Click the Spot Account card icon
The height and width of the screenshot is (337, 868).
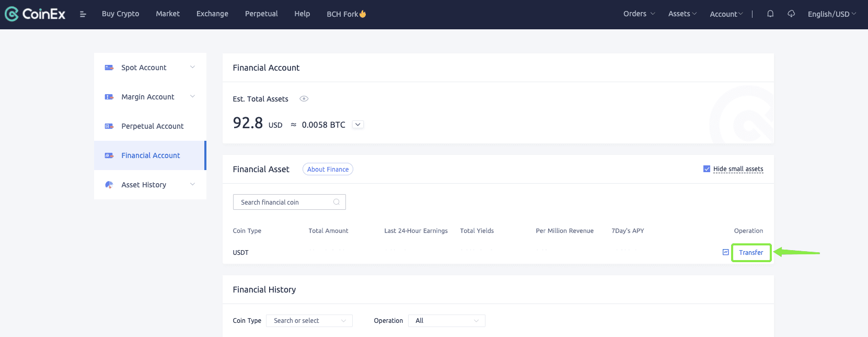(109, 68)
